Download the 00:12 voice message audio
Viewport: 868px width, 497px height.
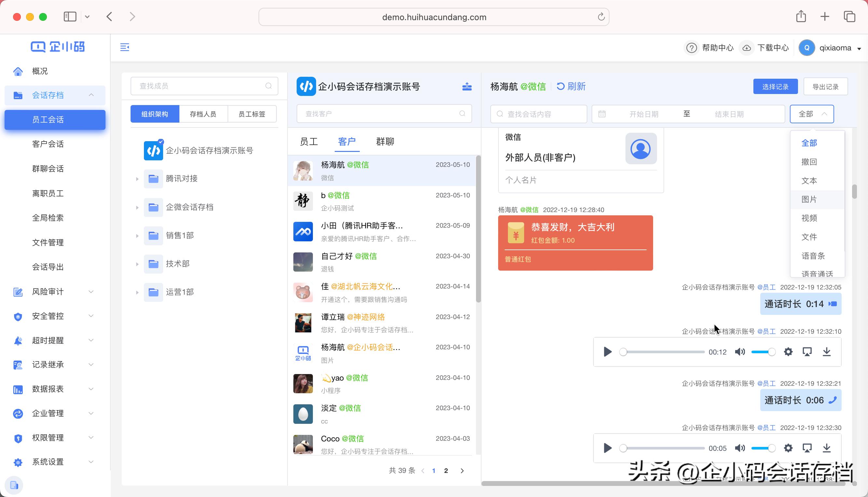pyautogui.click(x=826, y=352)
